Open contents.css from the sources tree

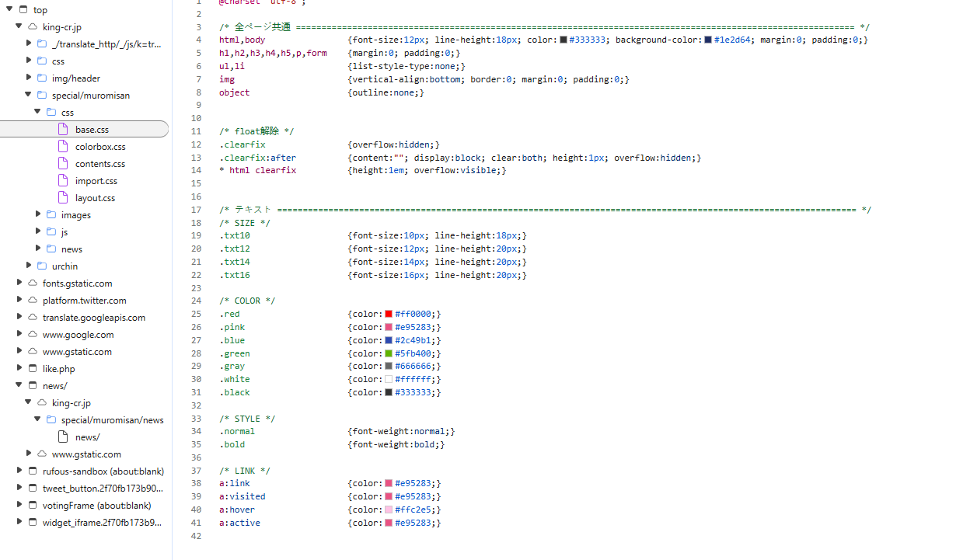[x=99, y=164]
